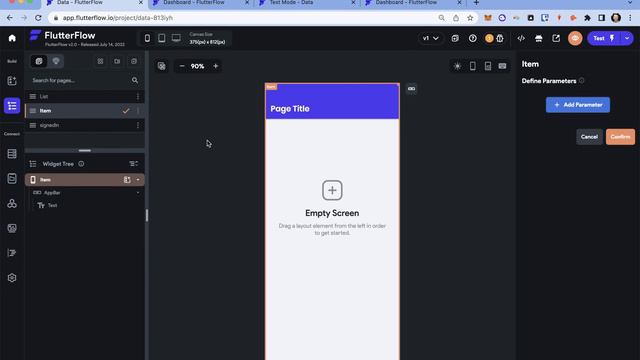Switch to the components tab icon
This screenshot has width=640, height=360.
click(56, 61)
